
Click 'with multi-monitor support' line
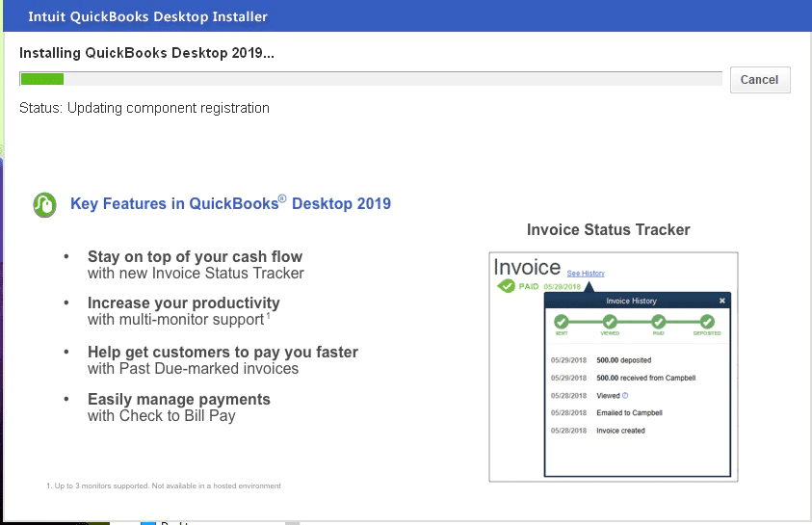tap(176, 320)
